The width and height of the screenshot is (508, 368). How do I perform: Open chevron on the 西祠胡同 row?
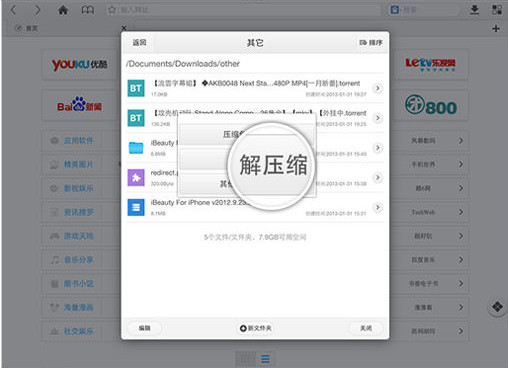461,331
